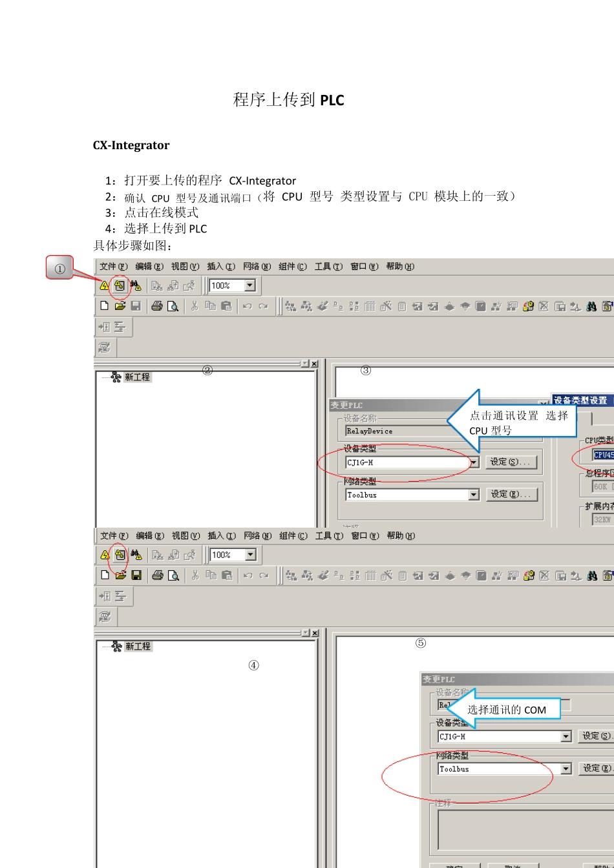Click the Print Preview icon in lower screenshot
Screen dimensions: 614x868
173,575
